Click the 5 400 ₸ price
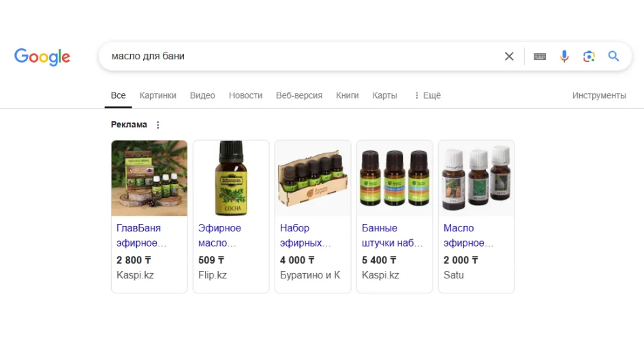The width and height of the screenshot is (644, 354). pos(379,260)
